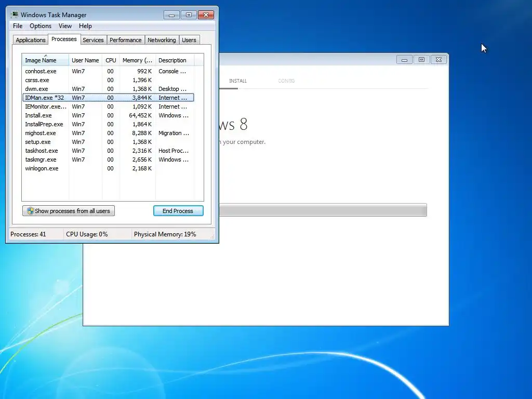Minimize the Windows Task Manager window
532x399 pixels.
(171, 15)
